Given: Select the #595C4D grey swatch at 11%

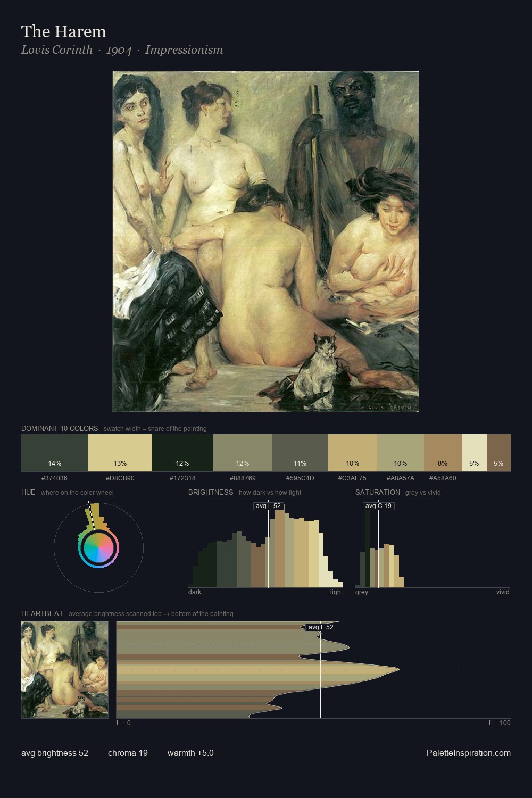Looking at the screenshot, I should [x=300, y=453].
